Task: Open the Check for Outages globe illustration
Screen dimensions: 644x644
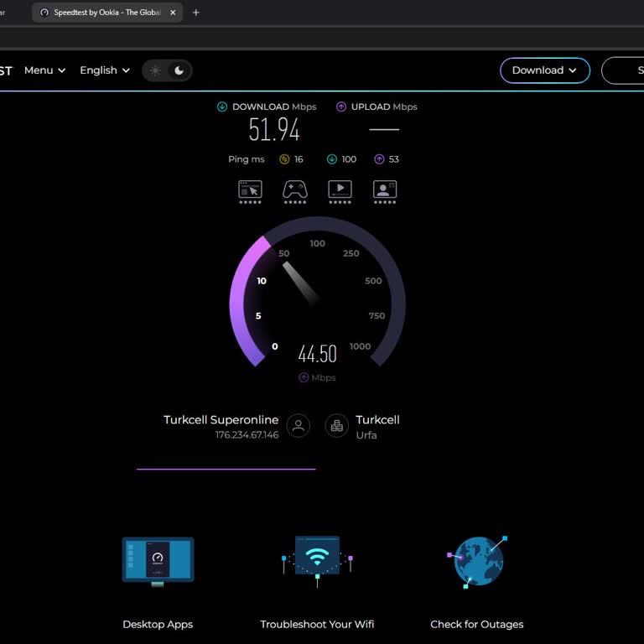Action: coord(477,561)
